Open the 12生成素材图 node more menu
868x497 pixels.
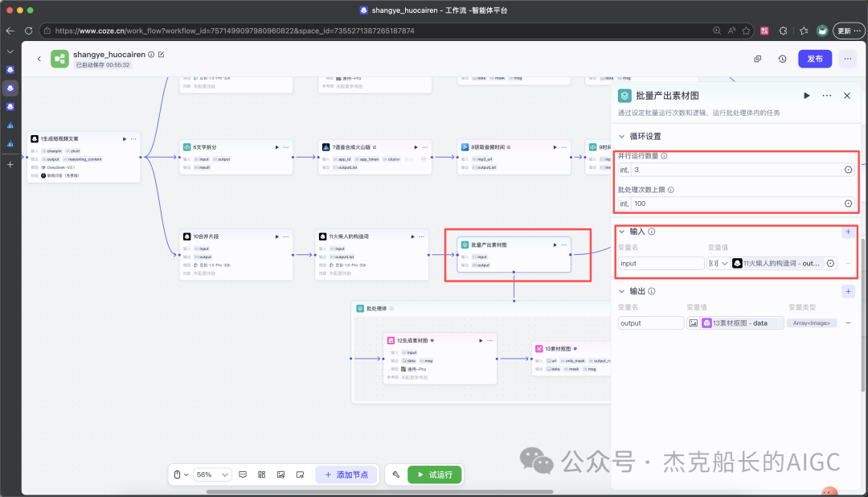click(x=489, y=341)
